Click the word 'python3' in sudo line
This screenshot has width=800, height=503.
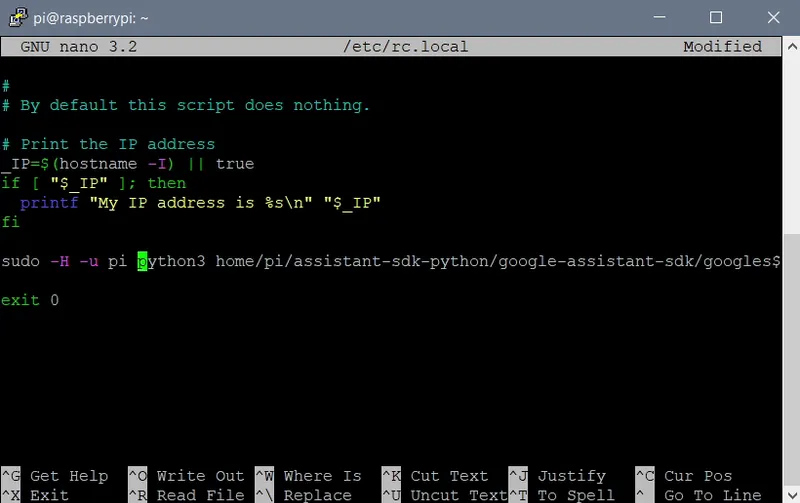171,261
